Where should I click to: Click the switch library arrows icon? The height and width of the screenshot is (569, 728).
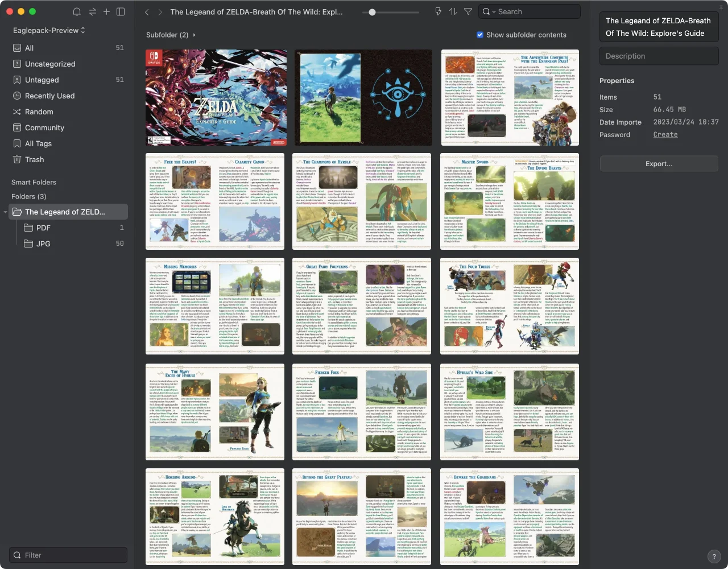point(92,11)
